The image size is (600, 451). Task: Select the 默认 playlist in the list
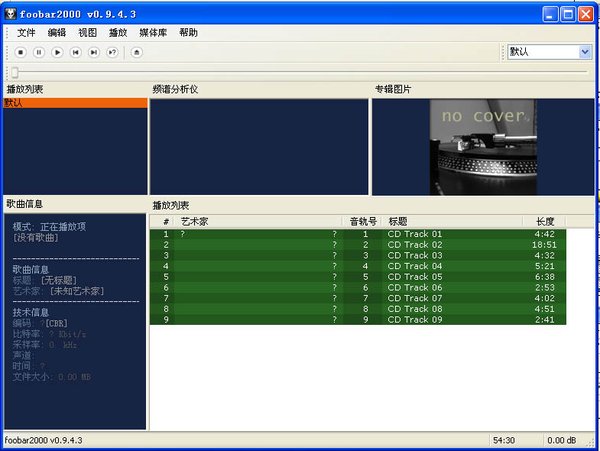[x=75, y=103]
